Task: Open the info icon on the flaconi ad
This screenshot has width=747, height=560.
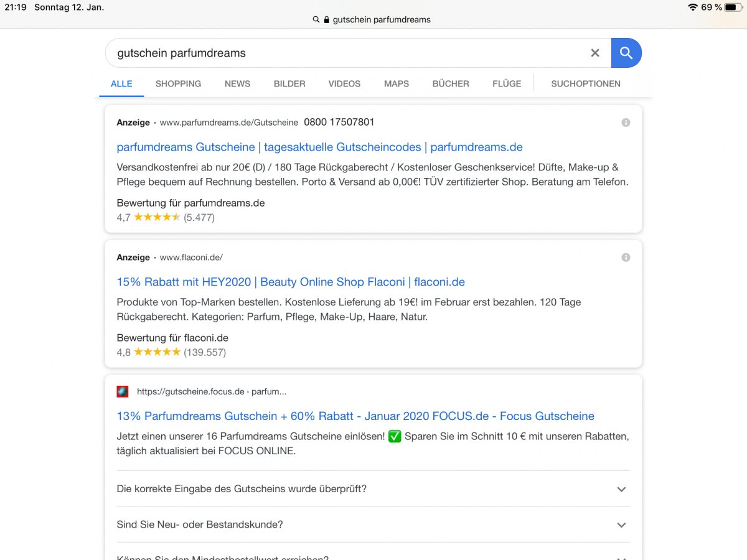Action: (x=626, y=258)
